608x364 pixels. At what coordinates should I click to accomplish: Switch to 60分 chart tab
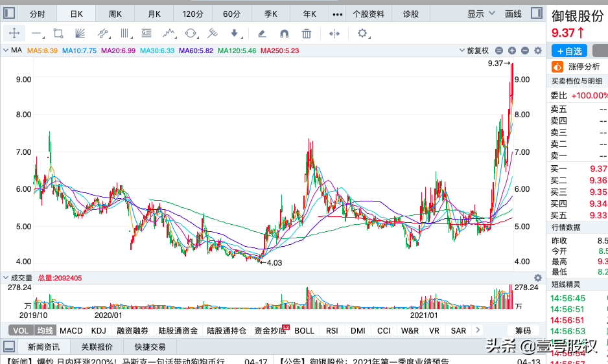coord(231,14)
